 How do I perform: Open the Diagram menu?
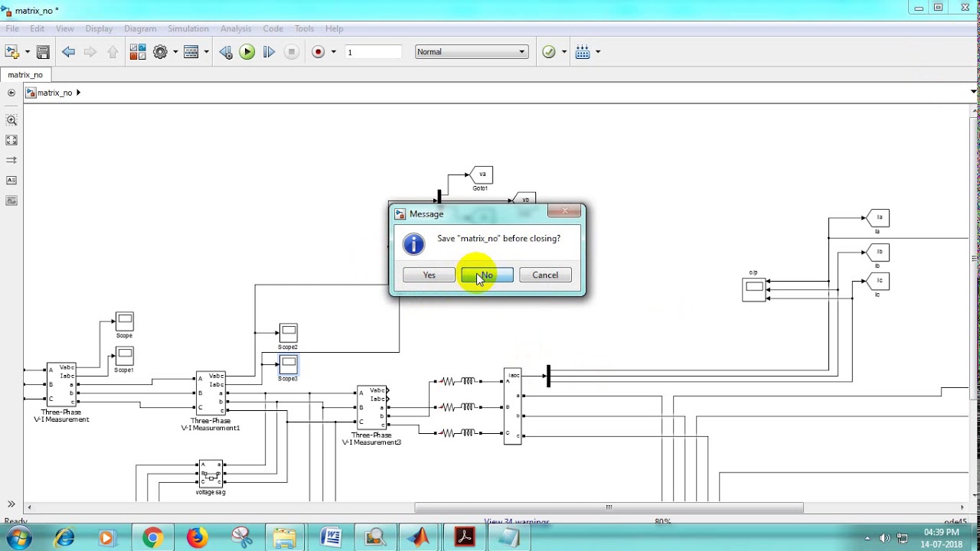coord(140,29)
